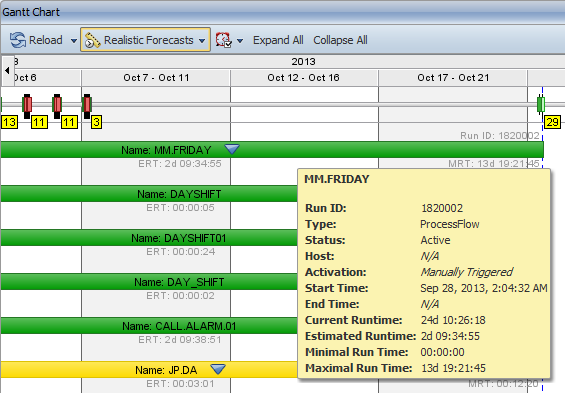Click ERT: 00:00:05 label
Image resolution: width=565 pixels, height=393 pixels.
tap(180, 208)
